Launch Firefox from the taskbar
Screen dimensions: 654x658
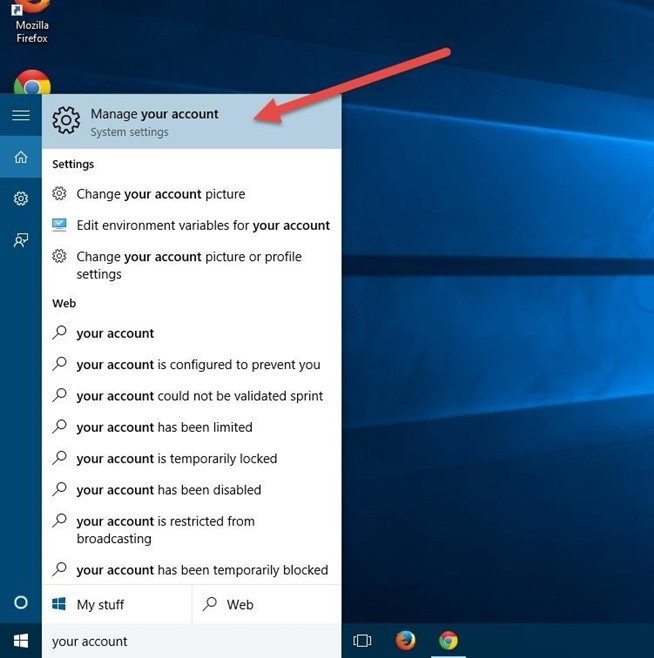[x=405, y=640]
